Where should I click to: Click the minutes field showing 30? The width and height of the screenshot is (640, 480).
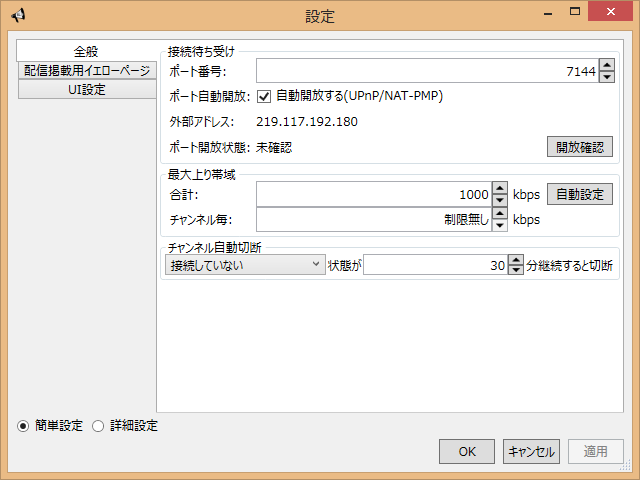[x=436, y=265]
